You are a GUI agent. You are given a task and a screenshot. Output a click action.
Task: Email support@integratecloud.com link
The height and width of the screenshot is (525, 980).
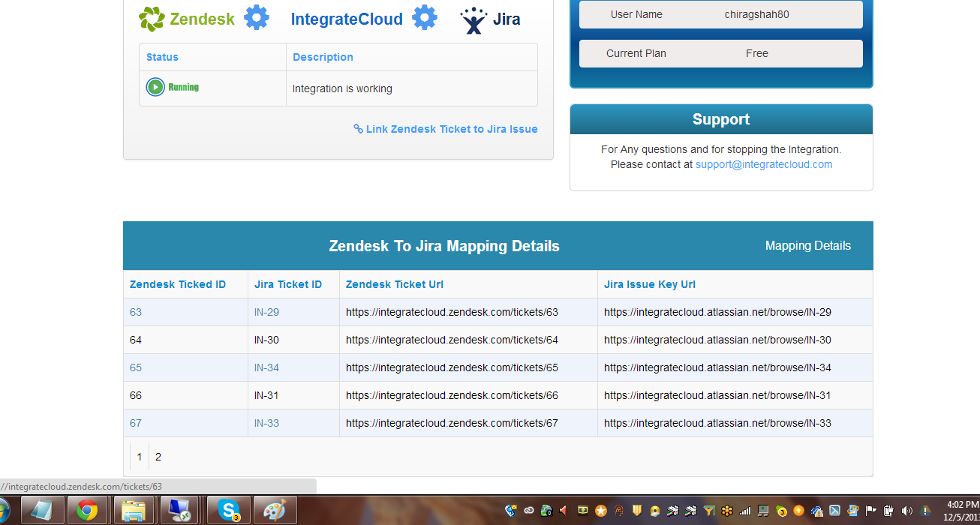pyautogui.click(x=764, y=164)
